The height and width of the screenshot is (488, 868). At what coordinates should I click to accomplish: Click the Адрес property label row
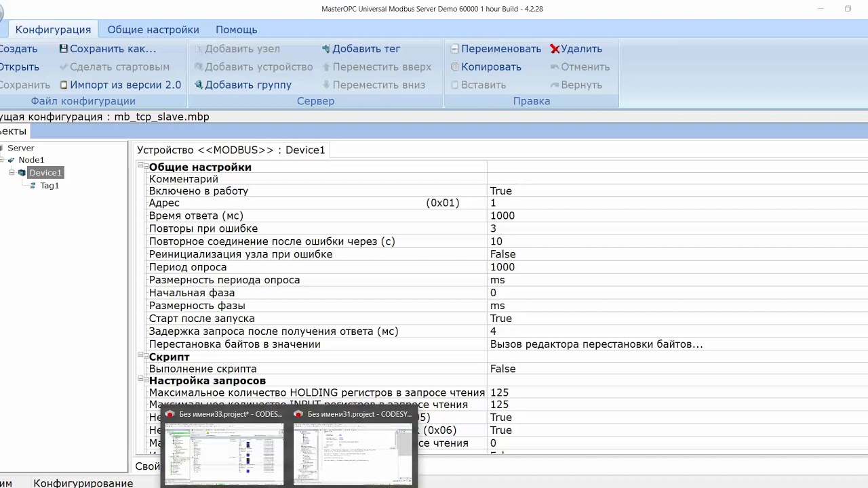point(317,203)
